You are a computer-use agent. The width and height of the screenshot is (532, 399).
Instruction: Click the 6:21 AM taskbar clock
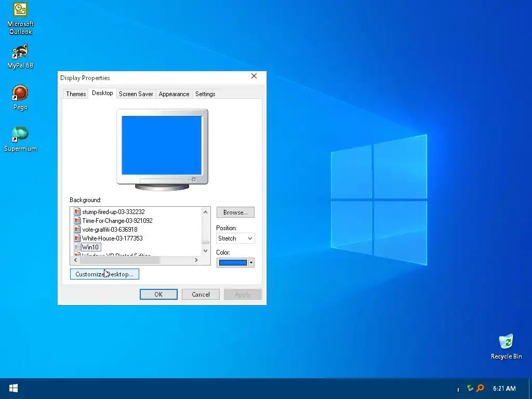[504, 388]
